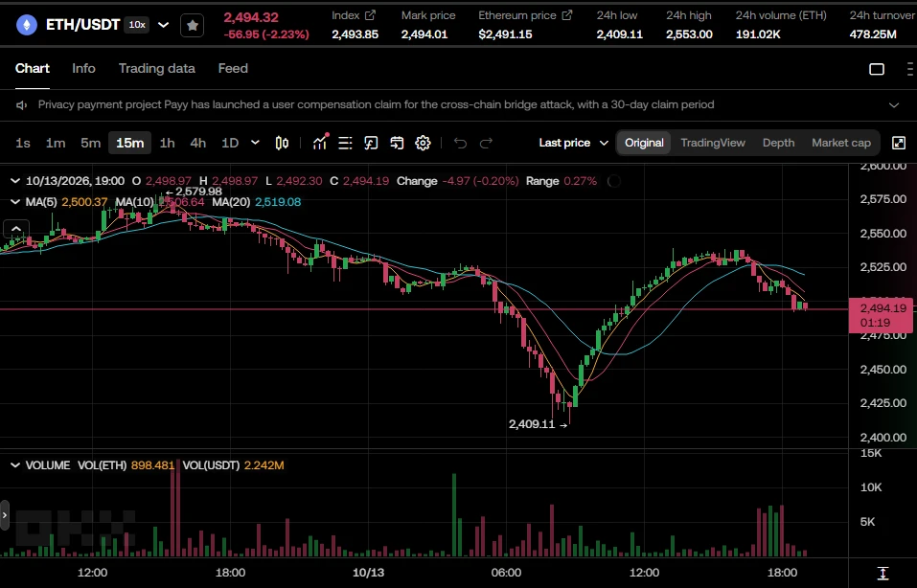The width and height of the screenshot is (917, 588).
Task: Redo the last chart action
Action: coord(486,144)
